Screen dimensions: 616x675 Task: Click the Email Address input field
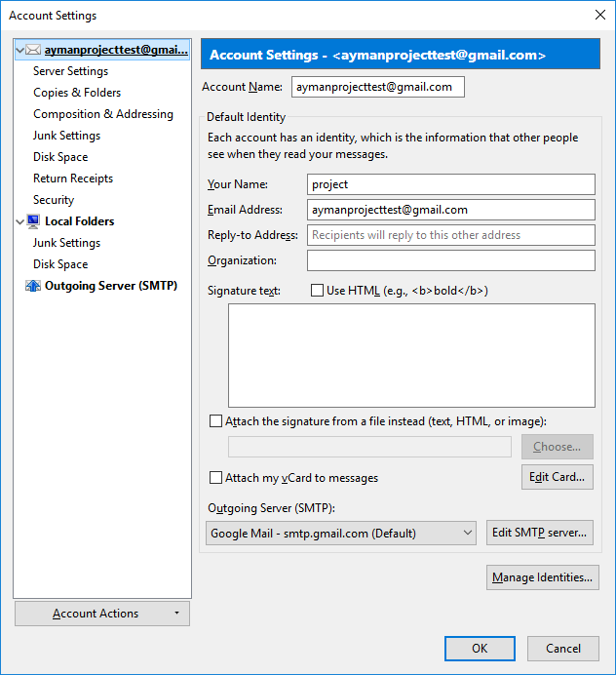coord(451,210)
